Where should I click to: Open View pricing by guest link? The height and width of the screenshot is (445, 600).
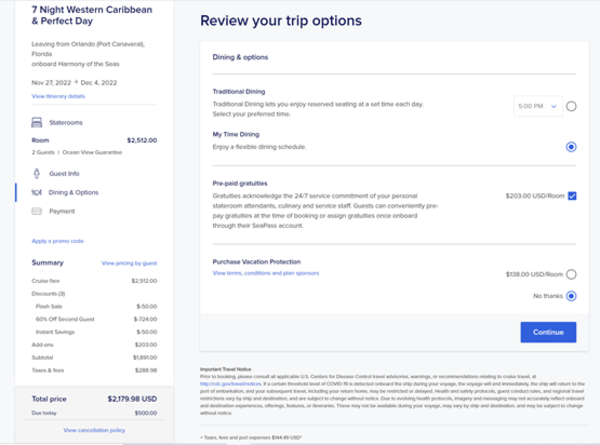coord(129,262)
